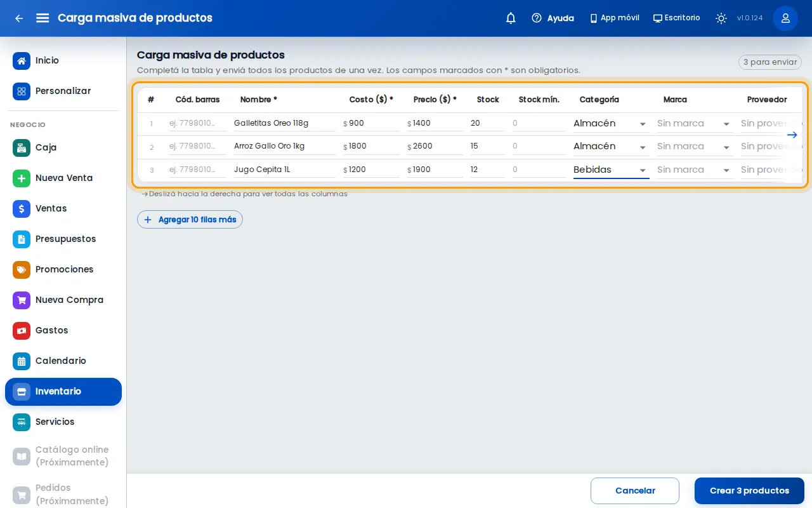Click the Calendario calendar icon
812x508 pixels.
tap(22, 361)
